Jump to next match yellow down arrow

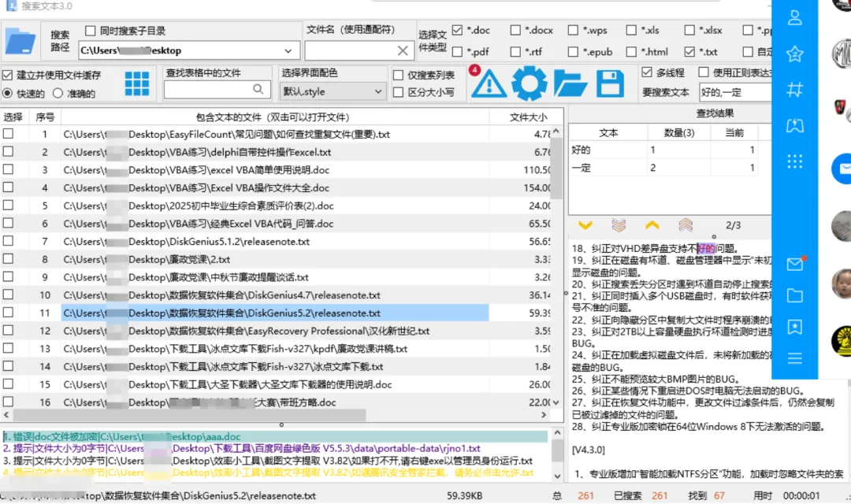coord(585,224)
